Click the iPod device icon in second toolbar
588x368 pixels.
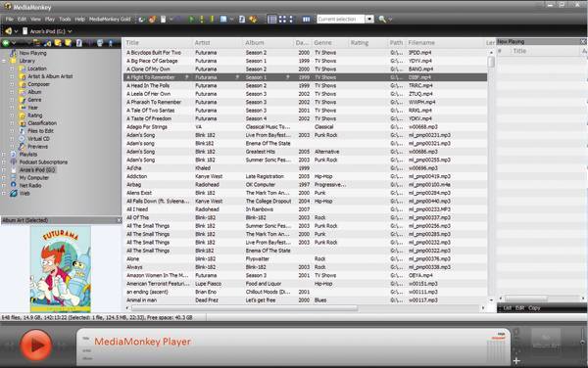(25, 31)
